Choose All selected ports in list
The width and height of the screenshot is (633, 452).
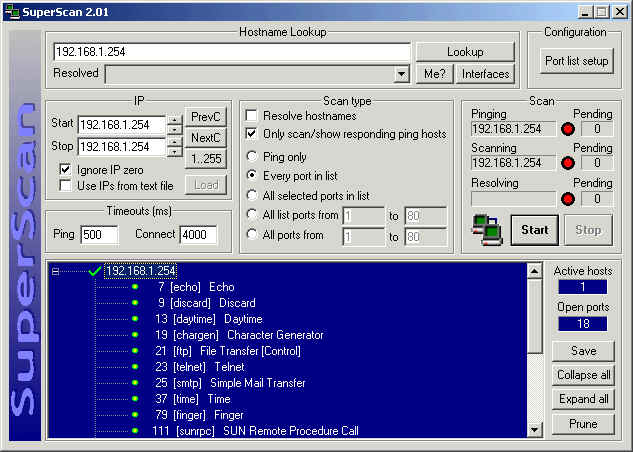[252, 195]
